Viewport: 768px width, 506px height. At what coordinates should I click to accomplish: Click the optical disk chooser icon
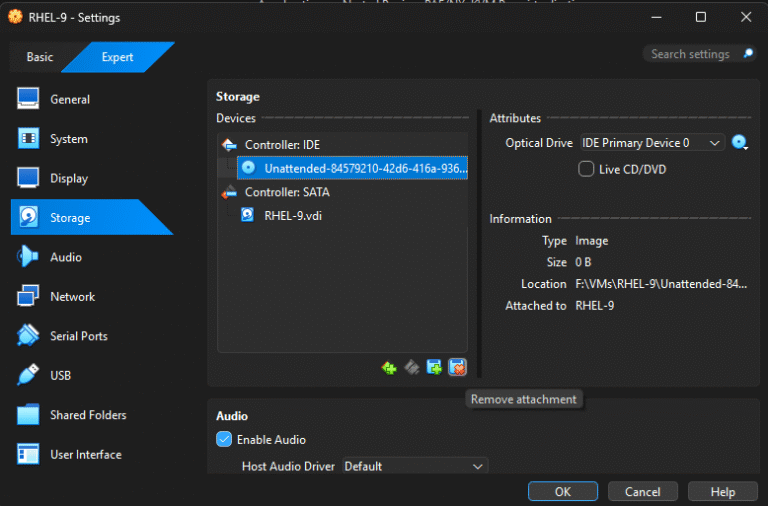[740, 143]
